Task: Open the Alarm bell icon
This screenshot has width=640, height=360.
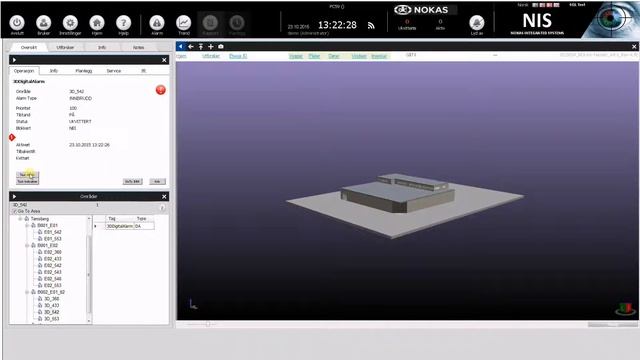Action: click(x=157, y=23)
